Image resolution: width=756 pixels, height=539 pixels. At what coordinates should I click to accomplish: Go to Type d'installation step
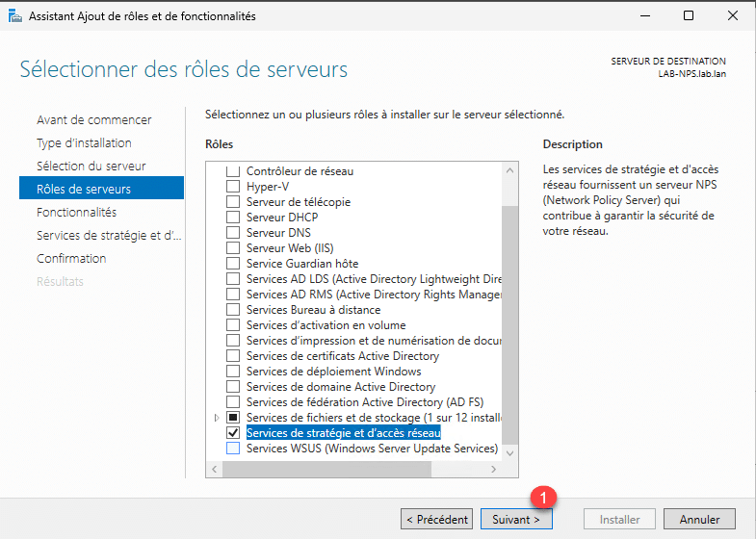point(84,143)
